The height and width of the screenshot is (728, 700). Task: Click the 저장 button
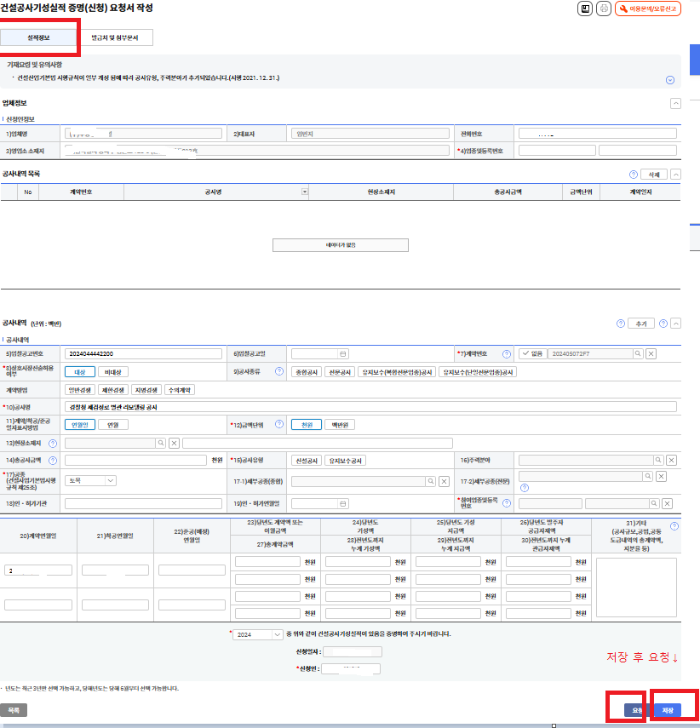click(x=668, y=710)
